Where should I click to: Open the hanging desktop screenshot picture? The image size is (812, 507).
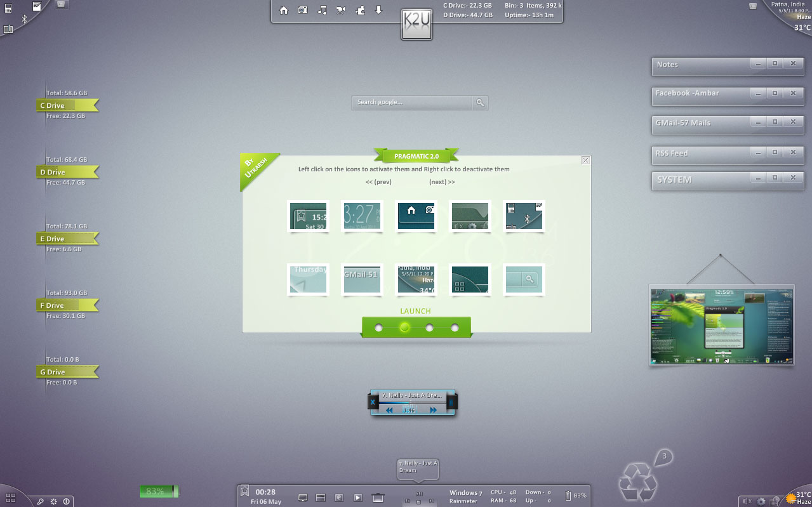[x=721, y=325]
